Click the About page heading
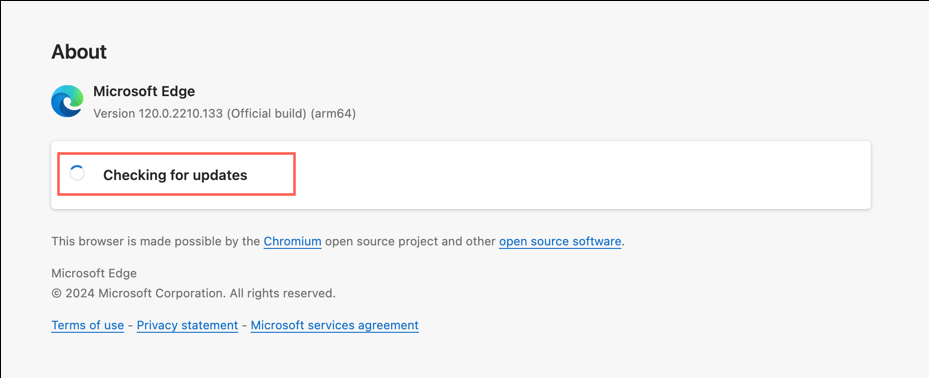Image resolution: width=929 pixels, height=378 pixels. (x=79, y=52)
